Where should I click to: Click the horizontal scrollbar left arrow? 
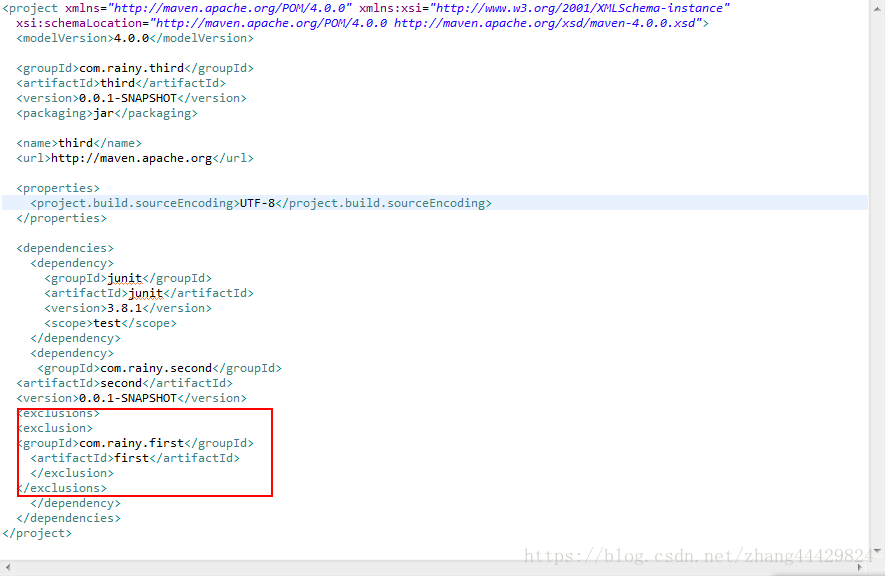coord(8,567)
